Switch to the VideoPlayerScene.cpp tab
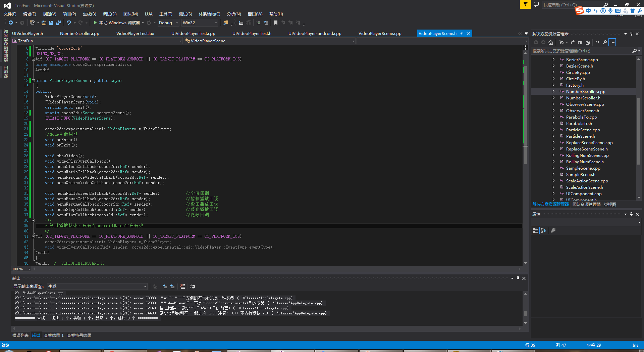644x352 pixels. pos(380,33)
